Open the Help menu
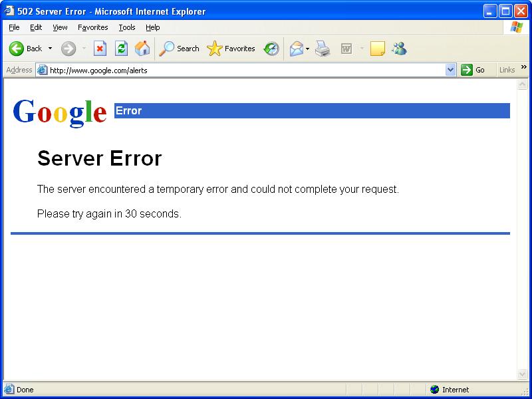Screen dimensions: 532x399 [x=153, y=27]
